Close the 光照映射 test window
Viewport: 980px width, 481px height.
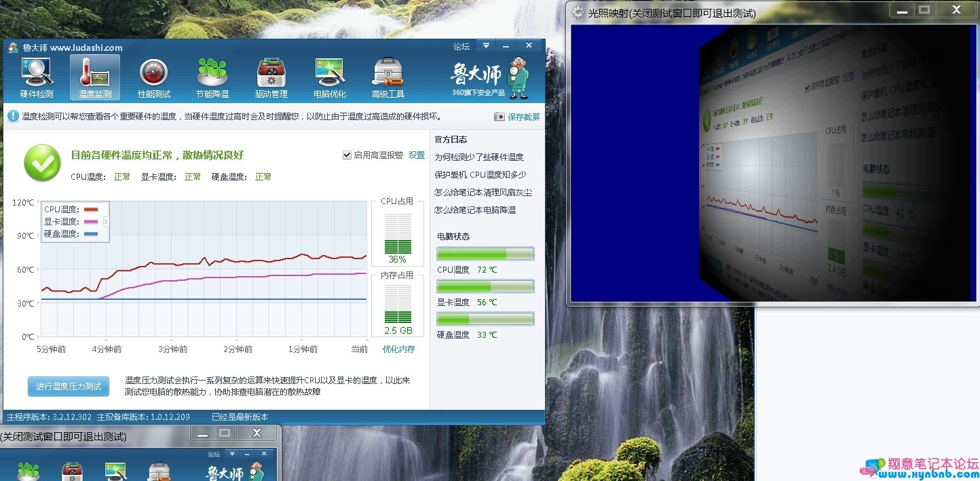pyautogui.click(x=956, y=9)
